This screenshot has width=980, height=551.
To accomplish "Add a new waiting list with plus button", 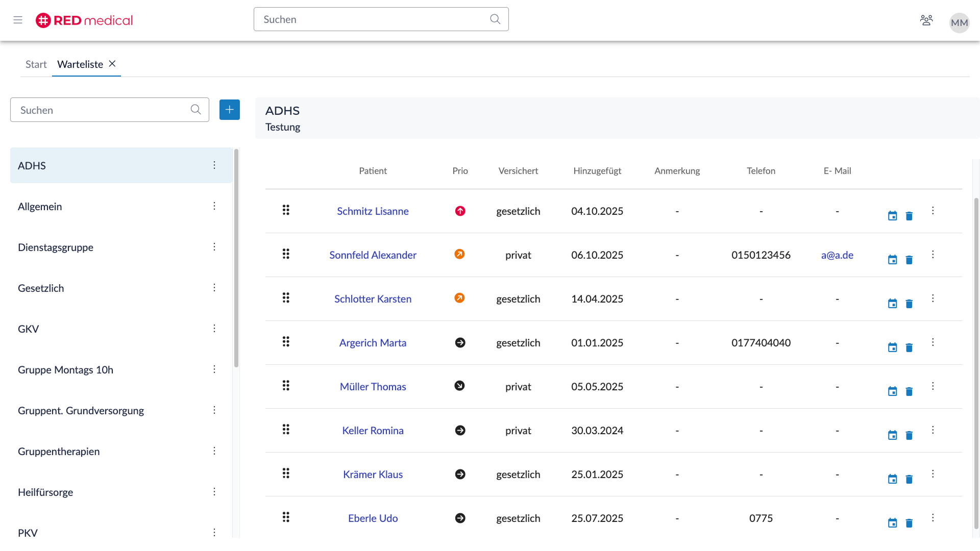I will 229,110.
